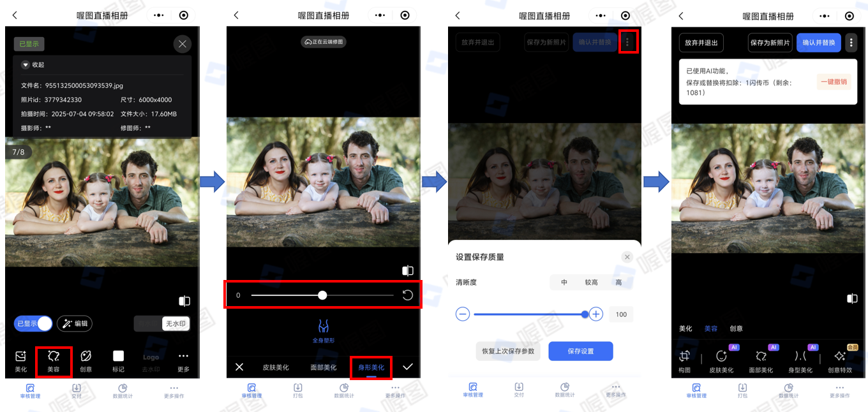Image resolution: width=868 pixels, height=412 pixels.
Task: Switch to 美容 tab in fourth screen
Action: (x=711, y=328)
